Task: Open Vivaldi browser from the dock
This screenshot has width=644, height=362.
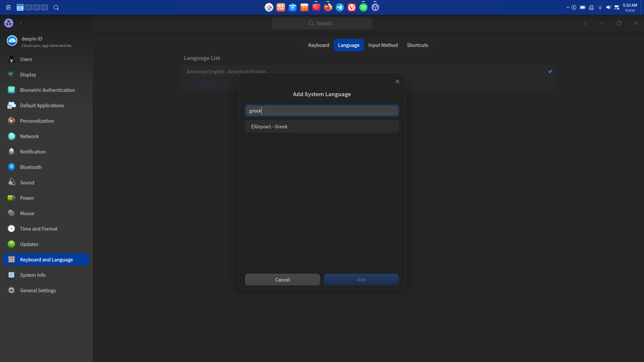Action: coord(352,7)
